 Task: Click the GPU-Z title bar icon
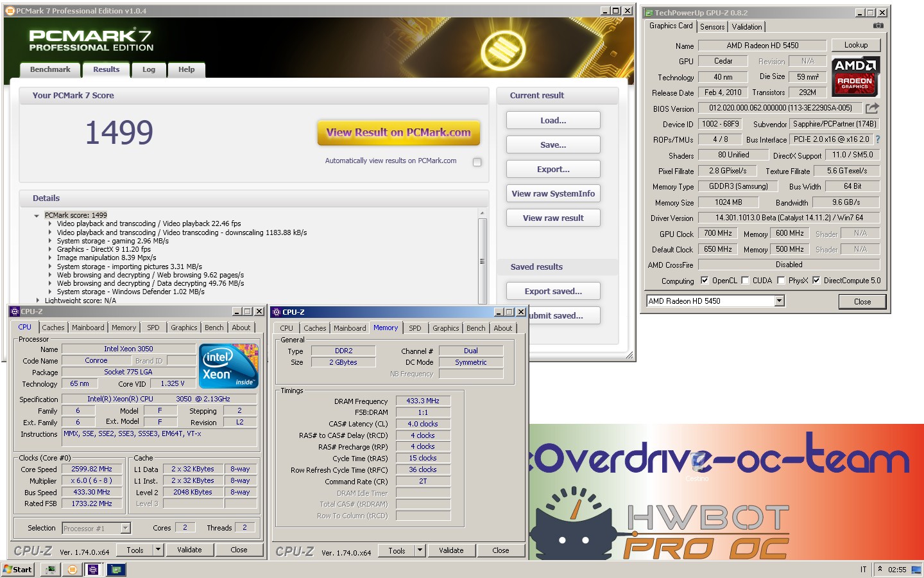coord(649,13)
